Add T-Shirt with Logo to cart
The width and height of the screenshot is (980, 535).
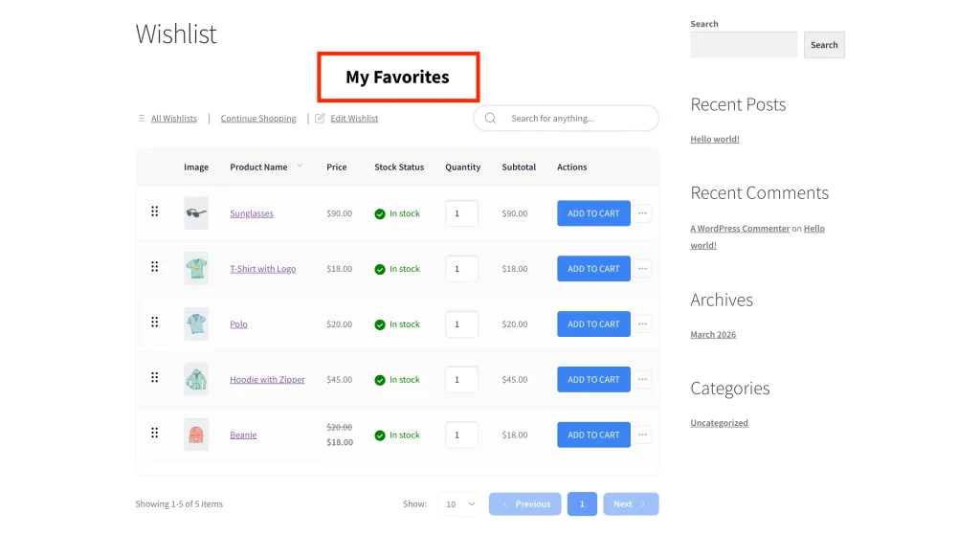(x=593, y=269)
